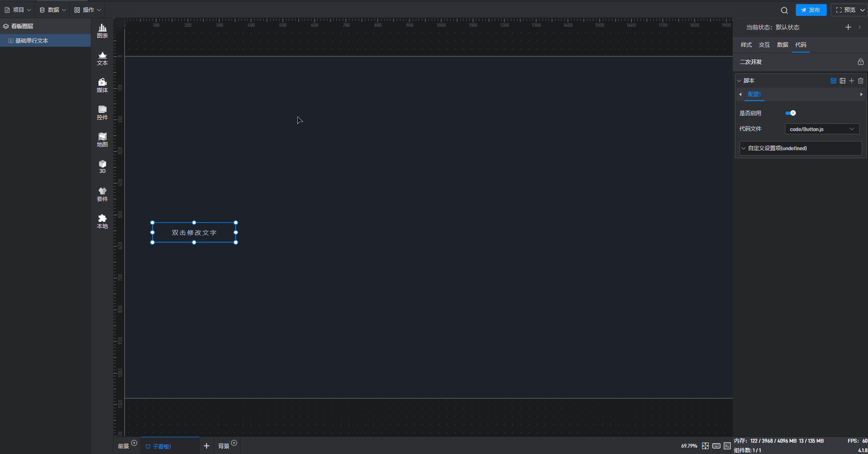Click the 前景 foreground label
Image resolution: width=868 pixels, height=454 pixels.
point(123,446)
